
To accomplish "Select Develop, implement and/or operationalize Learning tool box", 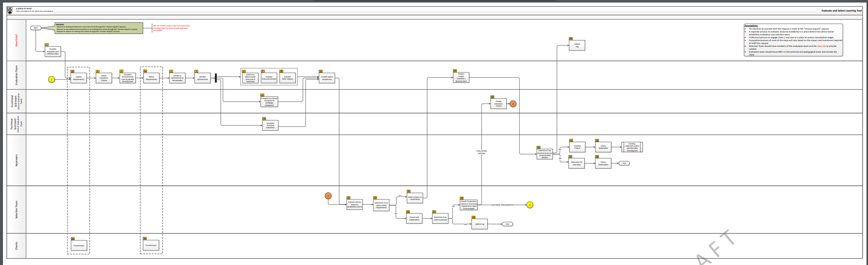I will pyautogui.click(x=632, y=147).
